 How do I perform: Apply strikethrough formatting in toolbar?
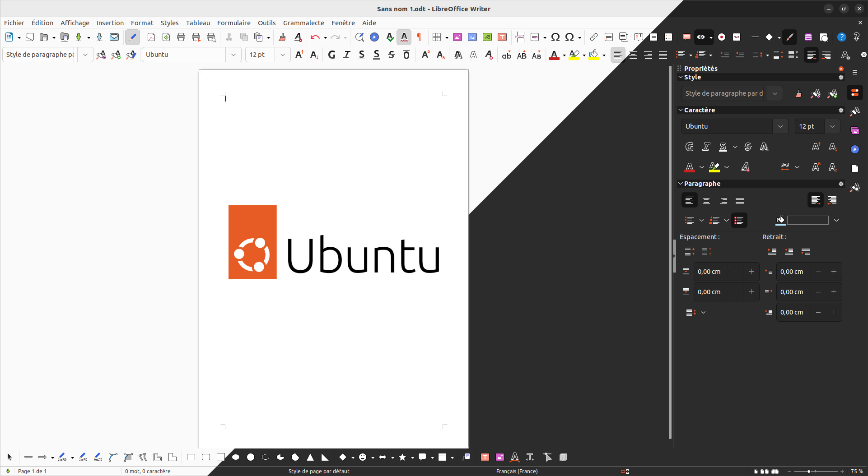[392, 55]
